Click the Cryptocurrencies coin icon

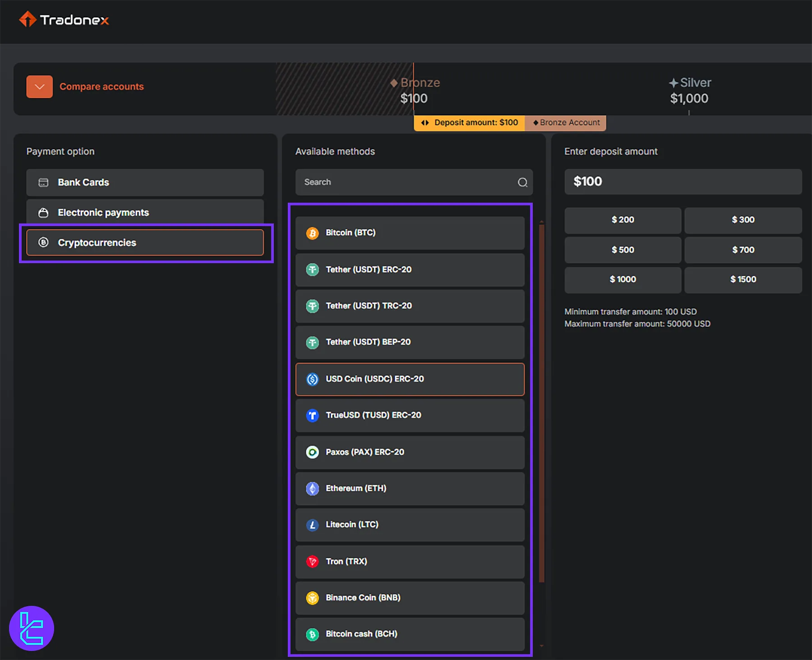click(x=43, y=242)
